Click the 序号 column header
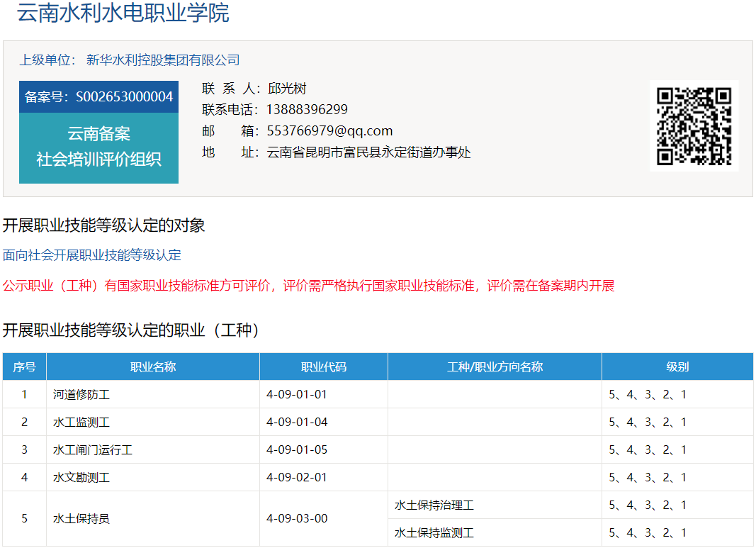 click(24, 367)
